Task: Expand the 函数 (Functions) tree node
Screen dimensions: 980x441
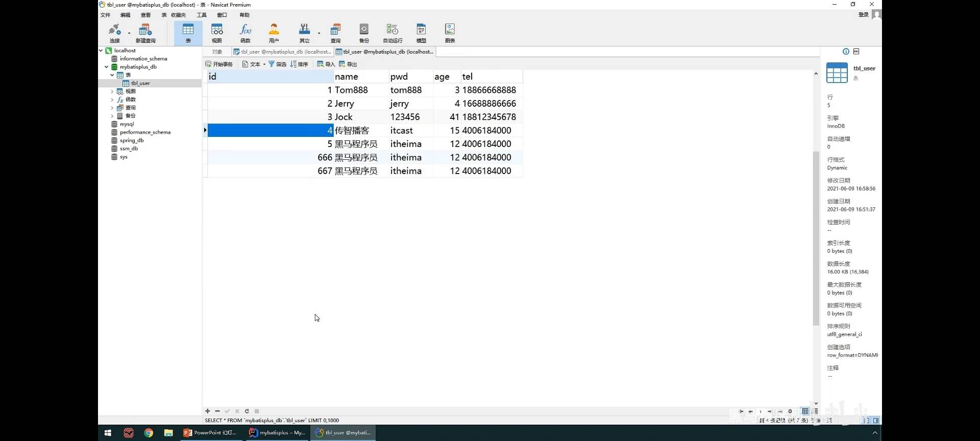Action: (112, 100)
